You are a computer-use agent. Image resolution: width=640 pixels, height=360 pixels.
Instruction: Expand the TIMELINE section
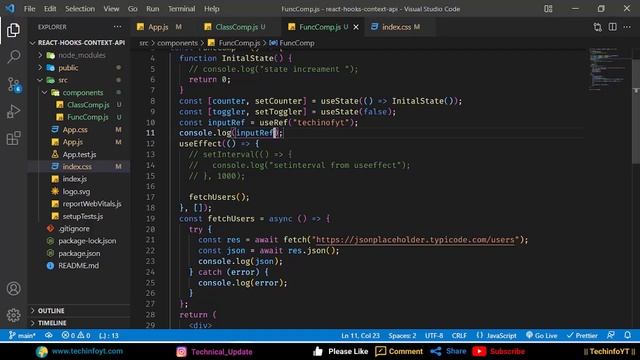pyautogui.click(x=78, y=323)
